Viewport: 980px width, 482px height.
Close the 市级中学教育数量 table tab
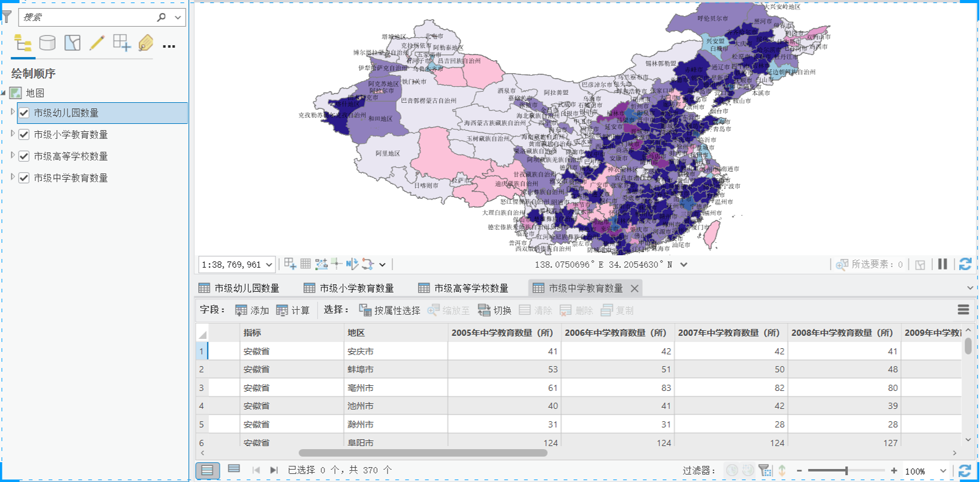pyautogui.click(x=635, y=288)
